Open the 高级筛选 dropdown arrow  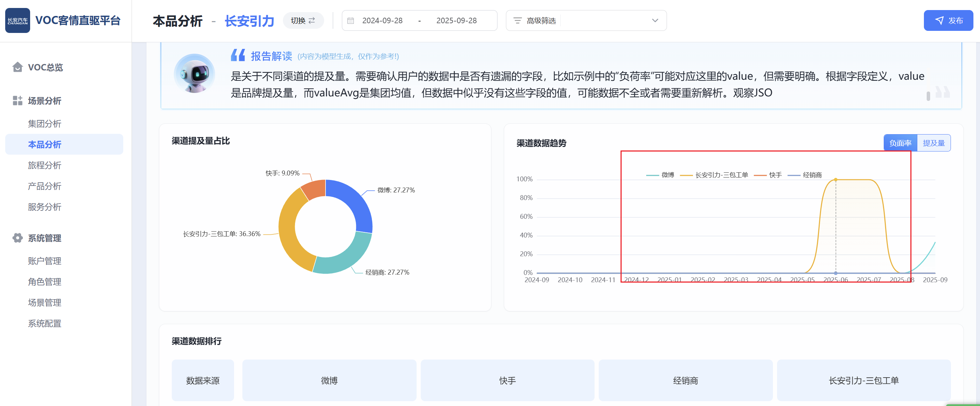pos(654,20)
